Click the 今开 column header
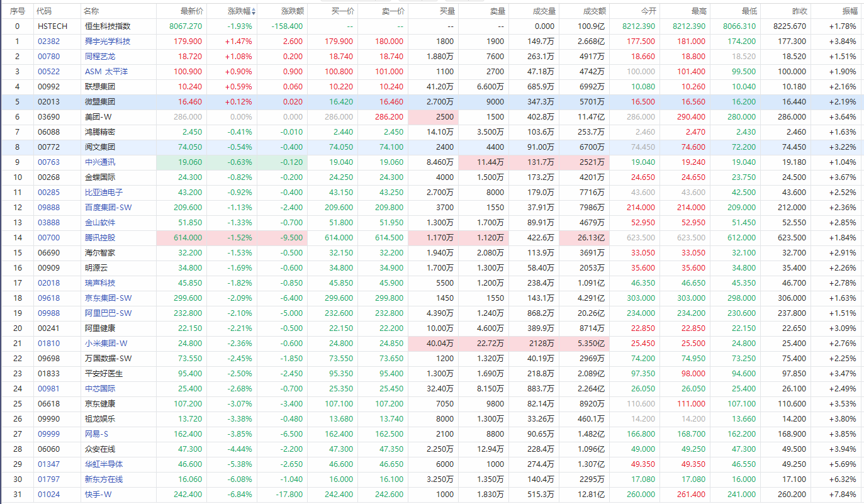The height and width of the screenshot is (504, 864). pyautogui.click(x=648, y=11)
